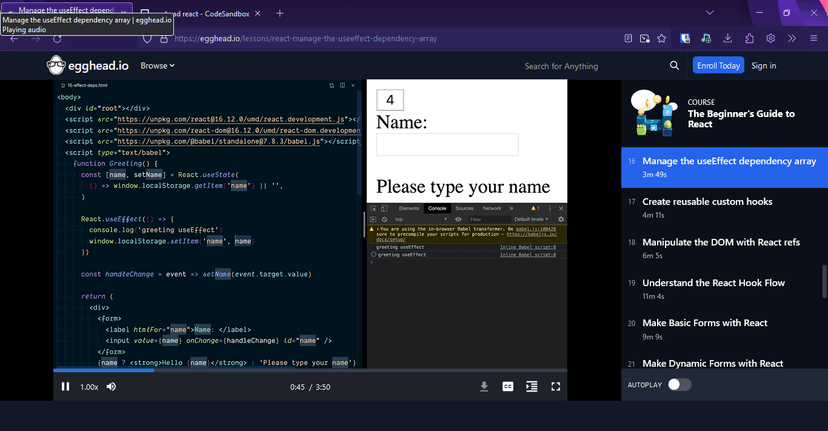Screen dimensions: 828x431
Task: Mute the video volume speaker icon
Action: [111, 387]
